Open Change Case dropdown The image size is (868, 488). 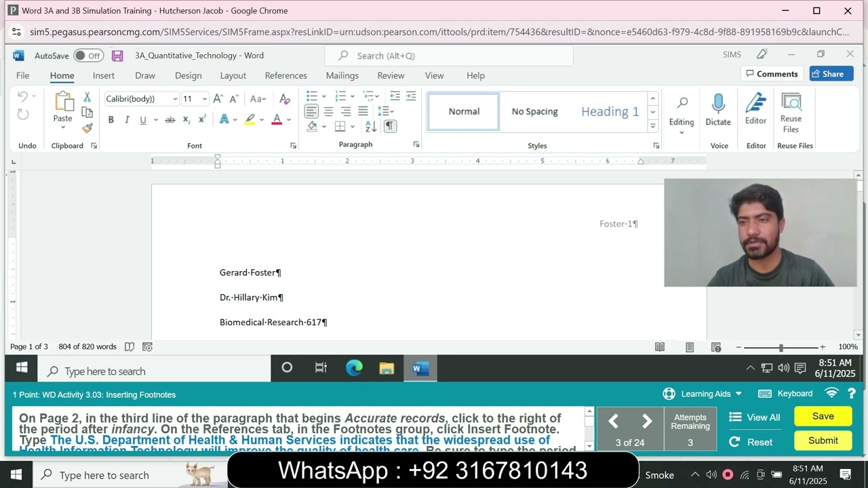point(258,99)
